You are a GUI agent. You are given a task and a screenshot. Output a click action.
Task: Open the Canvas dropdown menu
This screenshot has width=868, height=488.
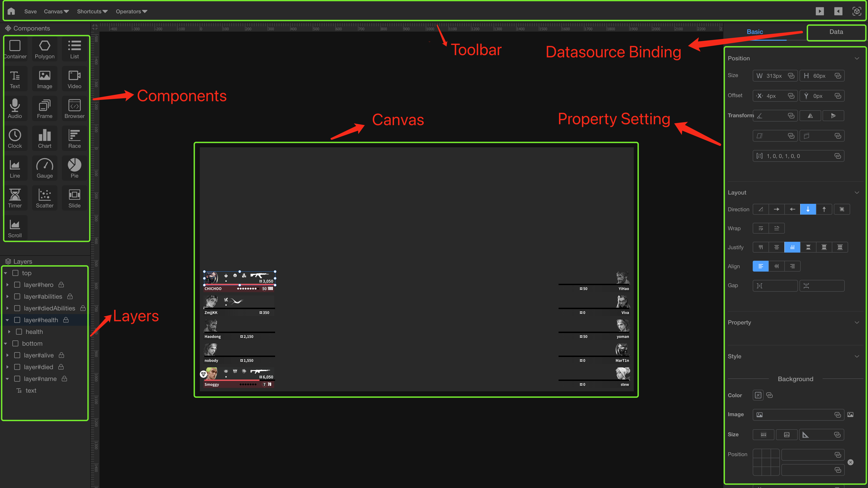[56, 12]
